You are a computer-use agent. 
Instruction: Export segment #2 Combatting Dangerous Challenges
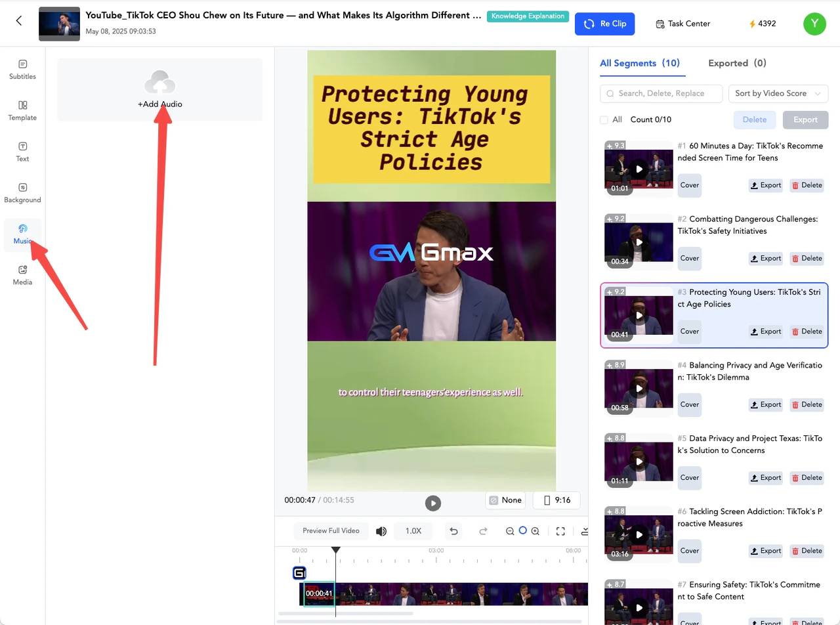click(766, 258)
